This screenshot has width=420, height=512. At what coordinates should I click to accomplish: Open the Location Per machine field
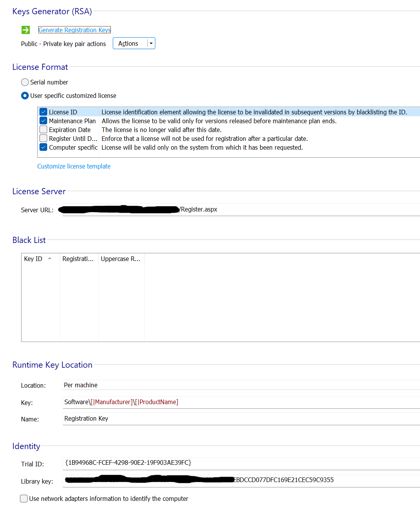[241, 385]
